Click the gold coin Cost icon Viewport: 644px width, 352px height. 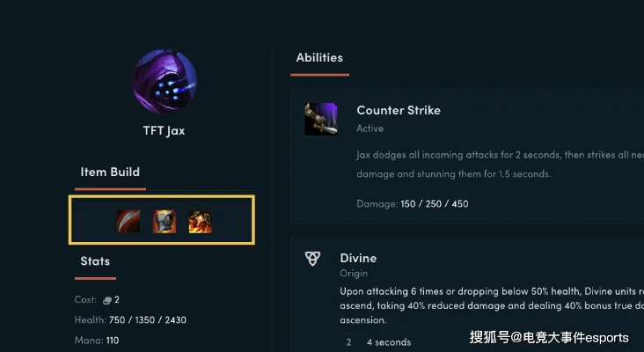[x=106, y=300]
